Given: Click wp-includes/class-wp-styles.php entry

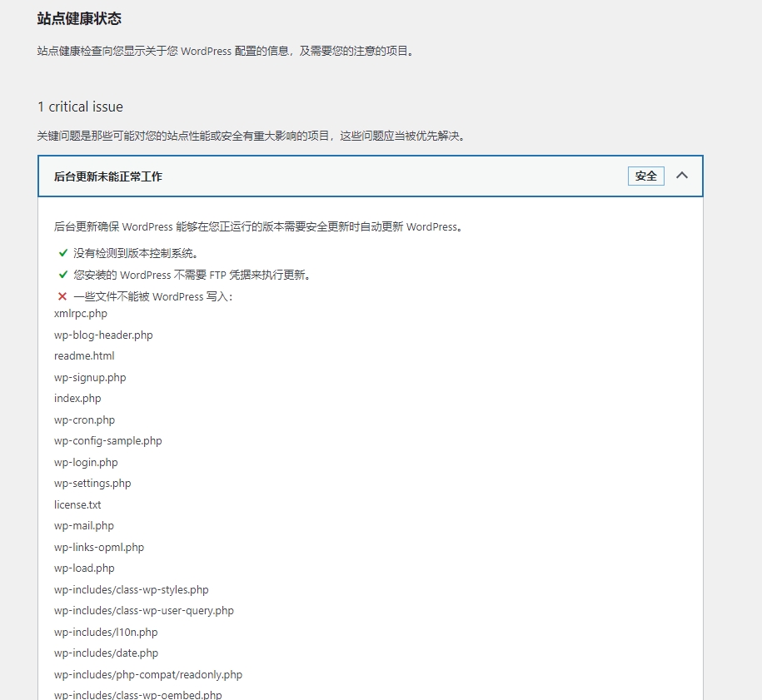Looking at the screenshot, I should tap(132, 590).
